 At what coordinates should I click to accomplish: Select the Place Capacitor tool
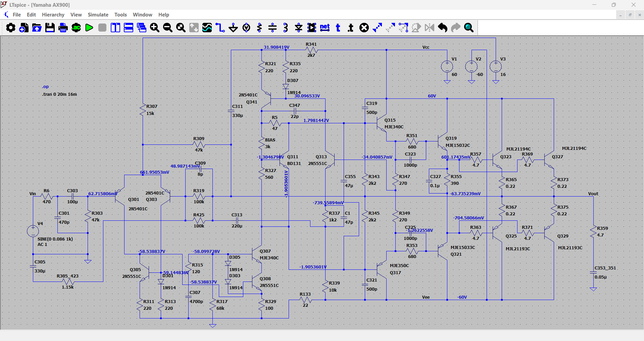[x=273, y=28]
